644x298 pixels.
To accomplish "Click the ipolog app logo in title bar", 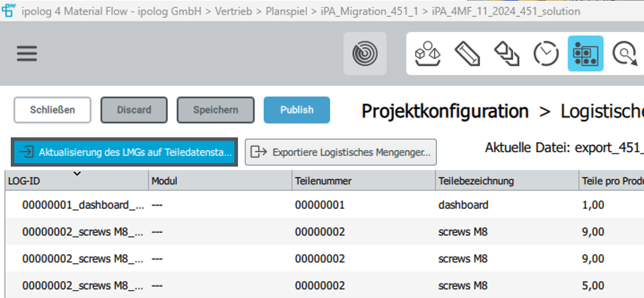I will point(8,10).
